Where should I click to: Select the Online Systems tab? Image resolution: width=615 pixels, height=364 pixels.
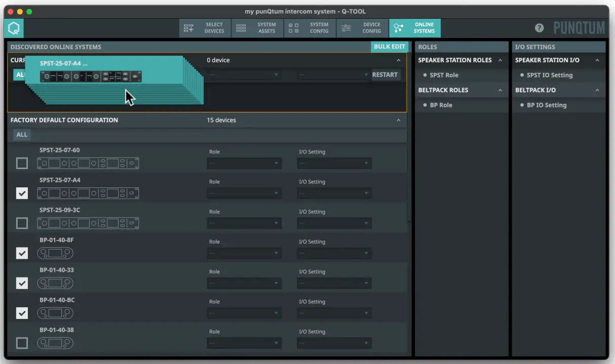415,28
